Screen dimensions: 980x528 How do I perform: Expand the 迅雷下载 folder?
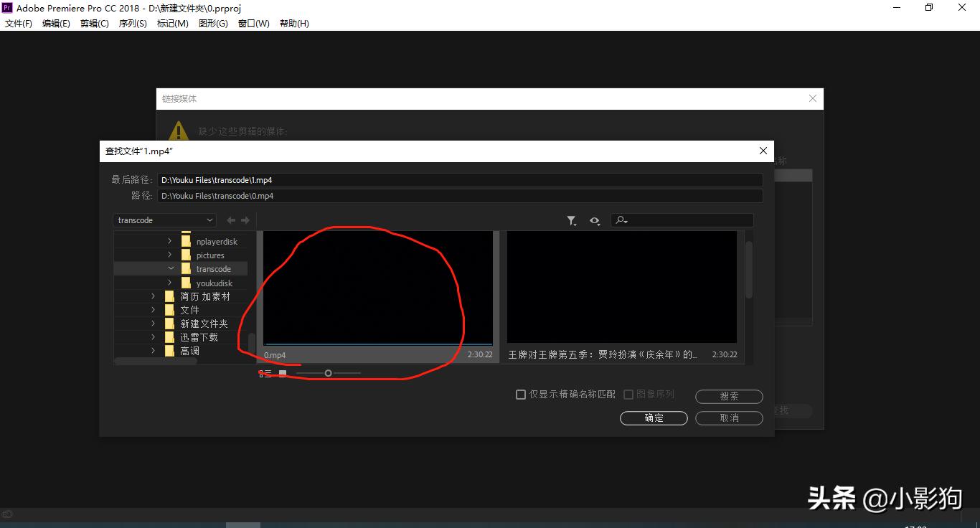(x=153, y=337)
